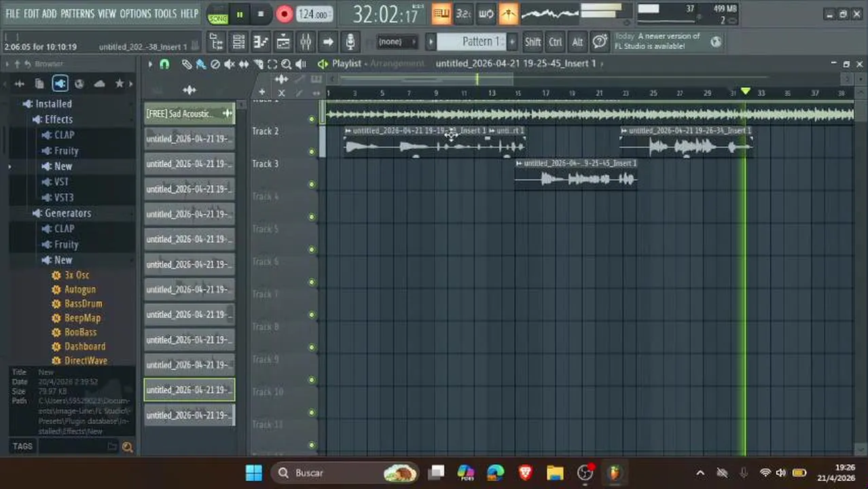Switch browser to the starred favorites icon

click(120, 84)
